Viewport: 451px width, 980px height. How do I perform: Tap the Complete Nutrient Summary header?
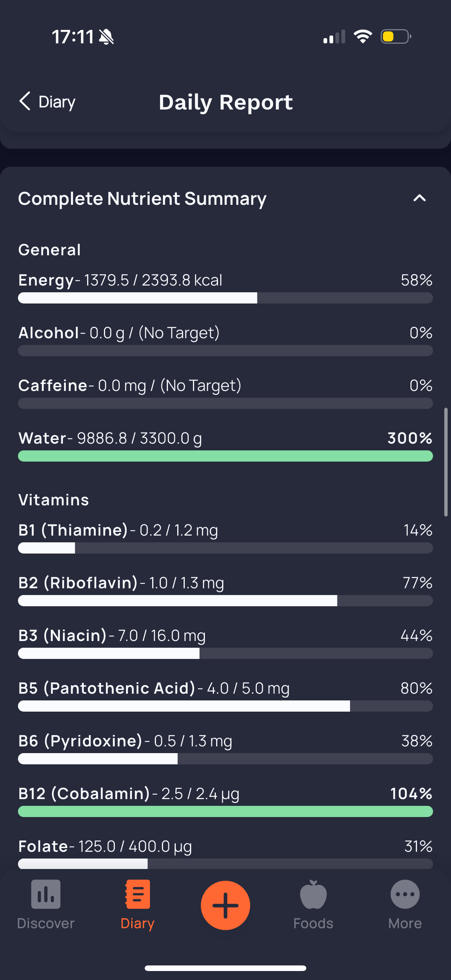[x=142, y=198]
